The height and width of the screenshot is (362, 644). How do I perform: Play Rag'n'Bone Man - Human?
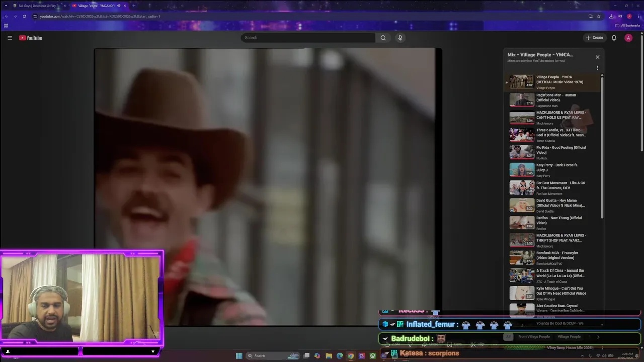point(553,100)
